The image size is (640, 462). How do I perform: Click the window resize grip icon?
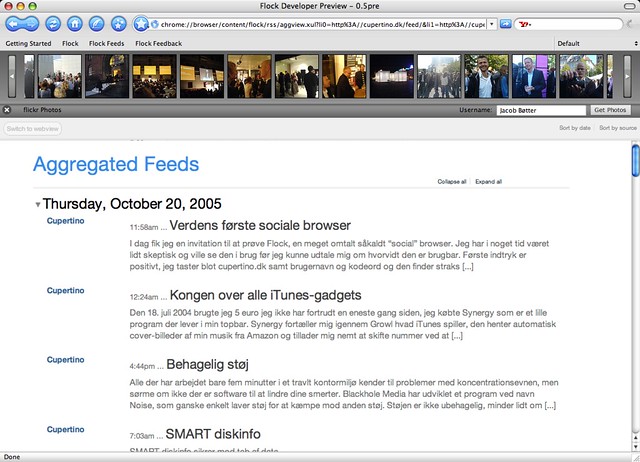(636, 458)
